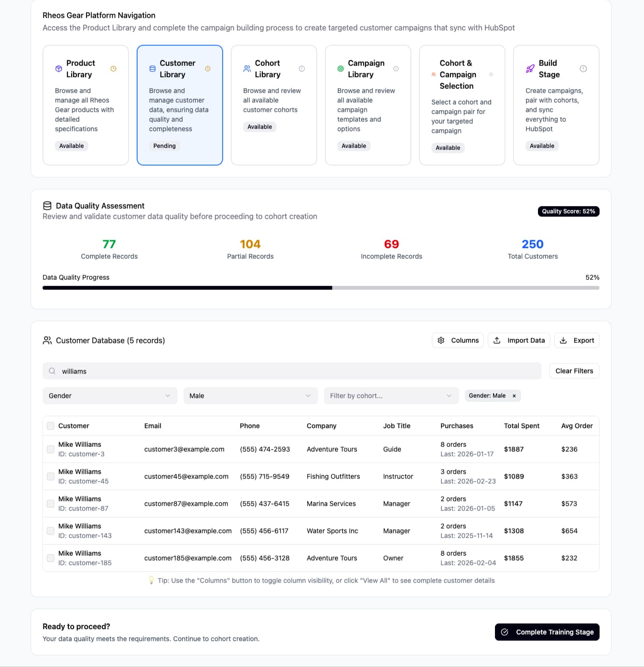Check the select-all checkbox in the table header
The width and height of the screenshot is (644, 667).
[x=50, y=425]
